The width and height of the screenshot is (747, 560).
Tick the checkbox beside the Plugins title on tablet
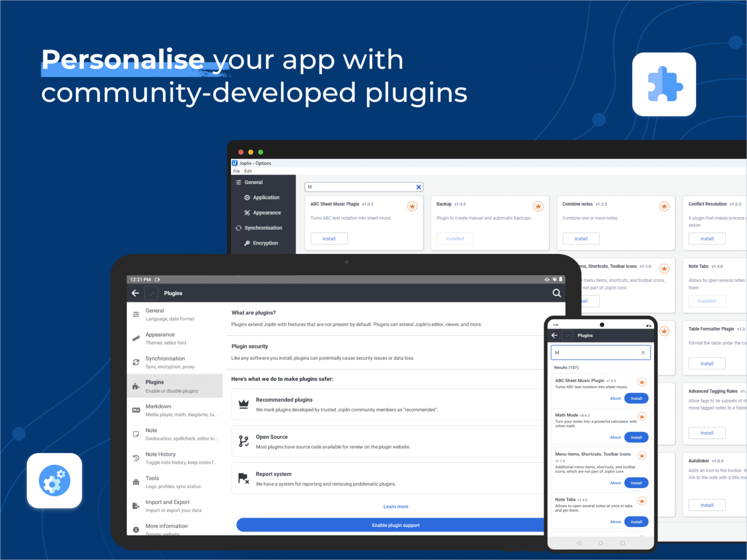coord(151,293)
